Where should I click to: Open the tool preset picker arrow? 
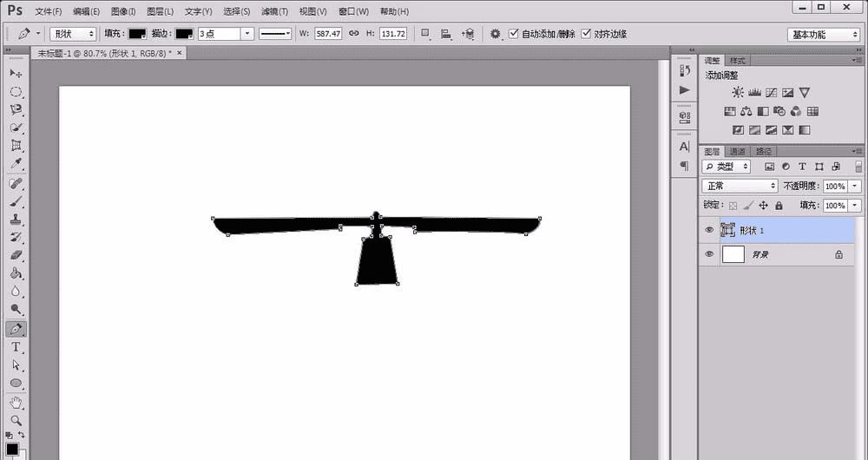pyautogui.click(x=38, y=34)
